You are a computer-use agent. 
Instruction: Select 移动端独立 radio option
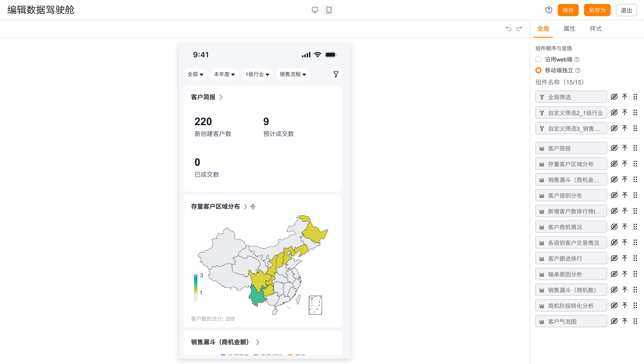click(x=538, y=70)
